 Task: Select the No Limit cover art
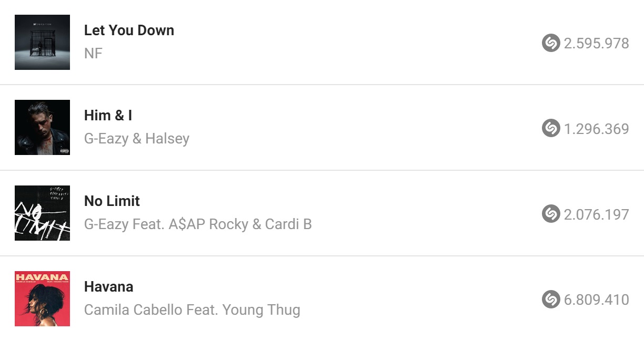(x=42, y=213)
